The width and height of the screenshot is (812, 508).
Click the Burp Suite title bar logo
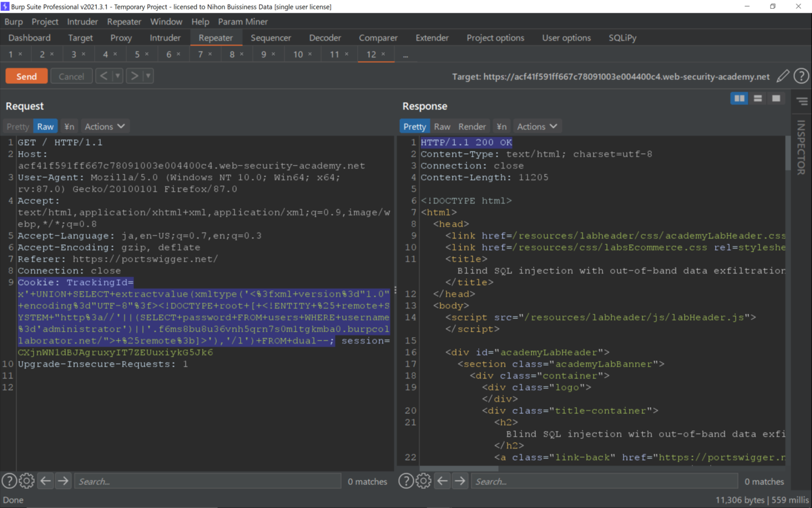tap(5, 6)
